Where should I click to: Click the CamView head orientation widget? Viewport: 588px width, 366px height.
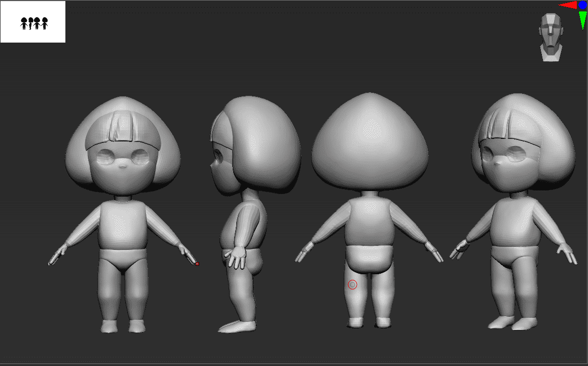coord(550,38)
